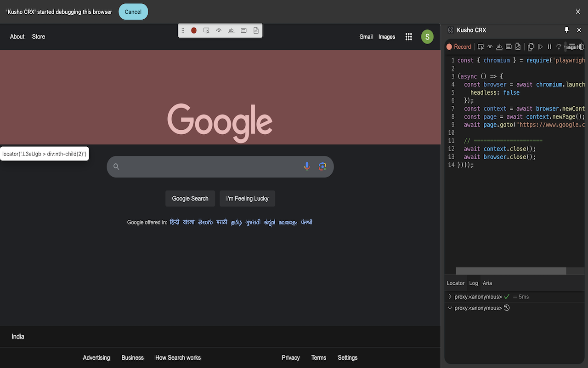
Task: Toggle dark mode in the recorder panel
Action: point(582,46)
